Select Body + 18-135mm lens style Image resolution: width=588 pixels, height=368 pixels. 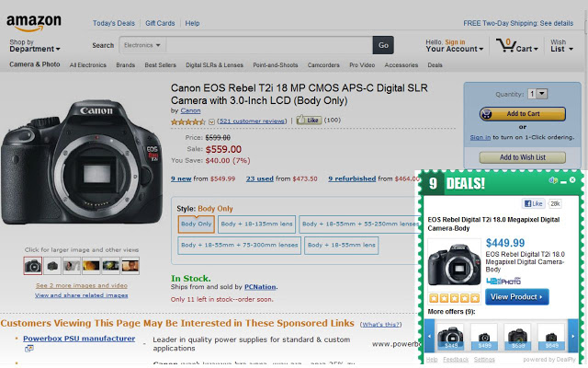256,224
